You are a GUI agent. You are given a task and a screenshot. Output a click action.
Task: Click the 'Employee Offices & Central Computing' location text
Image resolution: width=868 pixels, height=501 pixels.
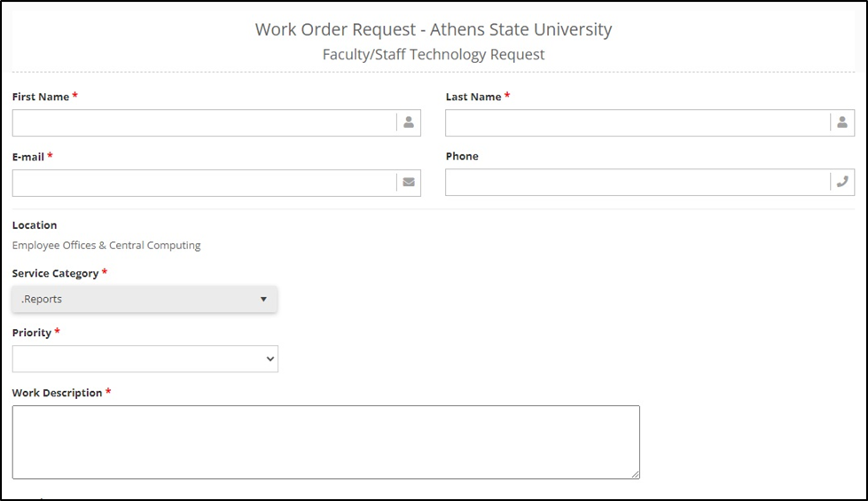(x=106, y=246)
